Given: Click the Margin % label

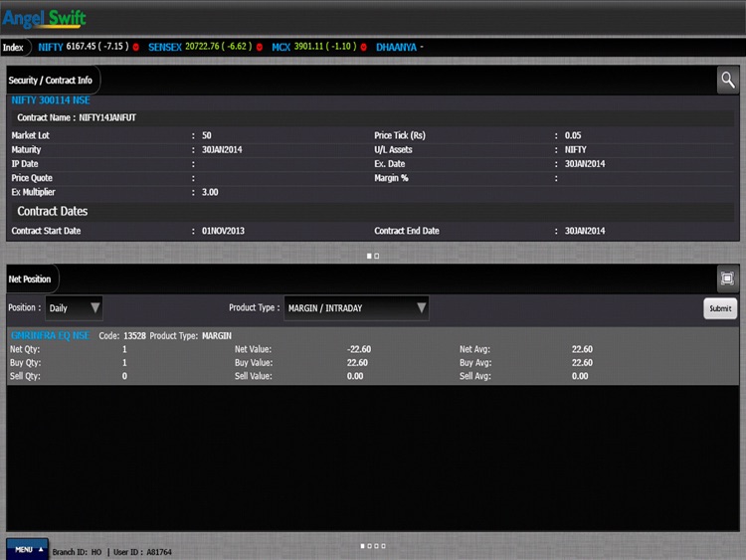Looking at the screenshot, I should tap(391, 178).
